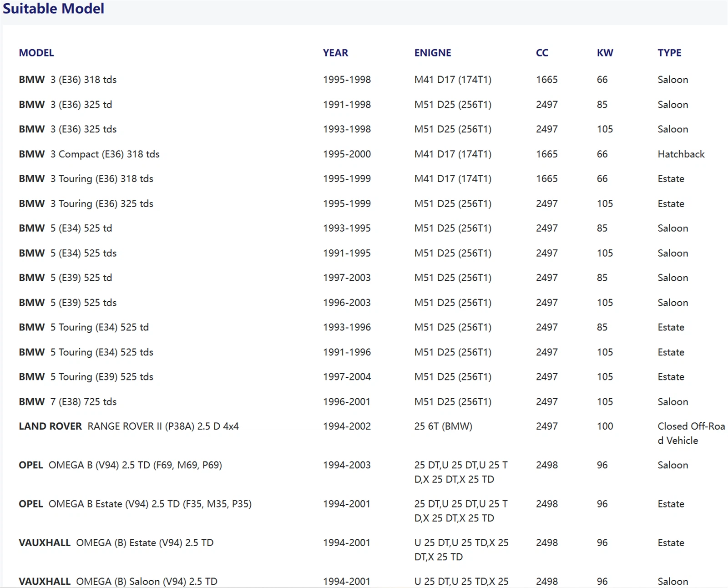Click BMW 3 (E36) 325 td model
Viewport: 728px width, 588px height.
point(66,105)
